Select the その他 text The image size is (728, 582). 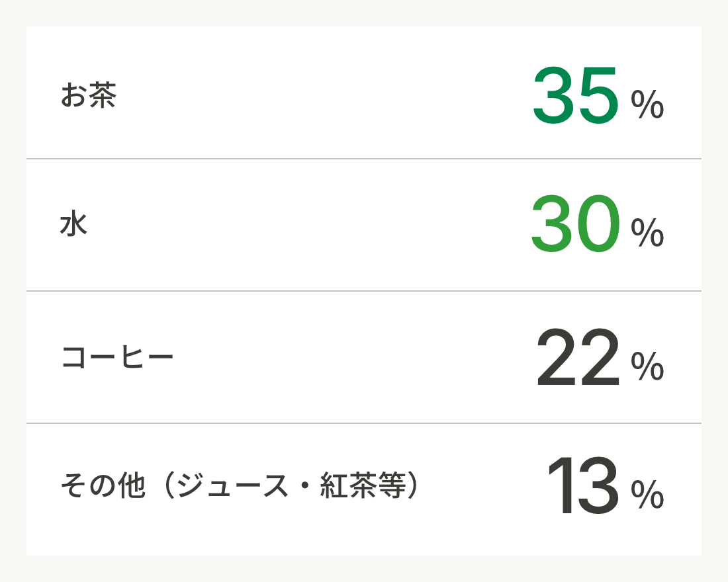coord(103,485)
